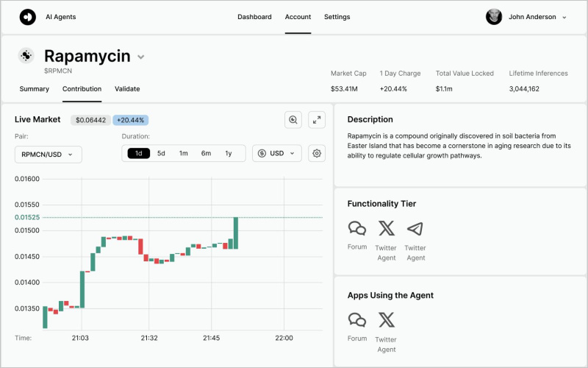Click Telegram Twitter Agent icon in Functionality Tier
588x368 pixels.
tap(415, 229)
